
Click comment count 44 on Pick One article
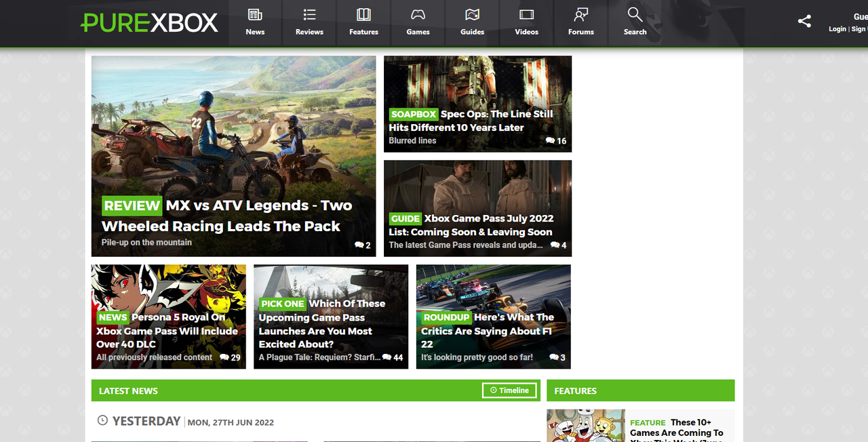(393, 357)
